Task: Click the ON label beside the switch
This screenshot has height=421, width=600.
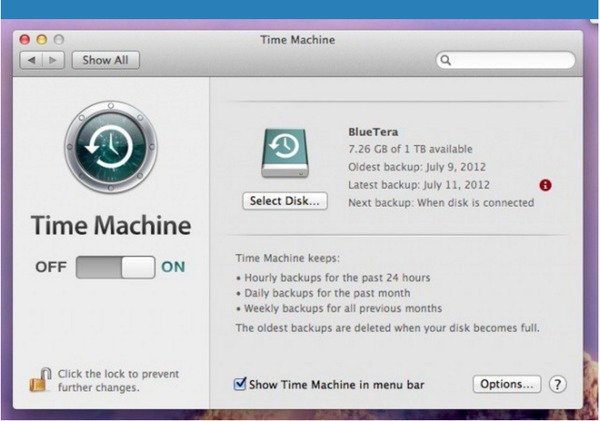Action: coord(173,267)
